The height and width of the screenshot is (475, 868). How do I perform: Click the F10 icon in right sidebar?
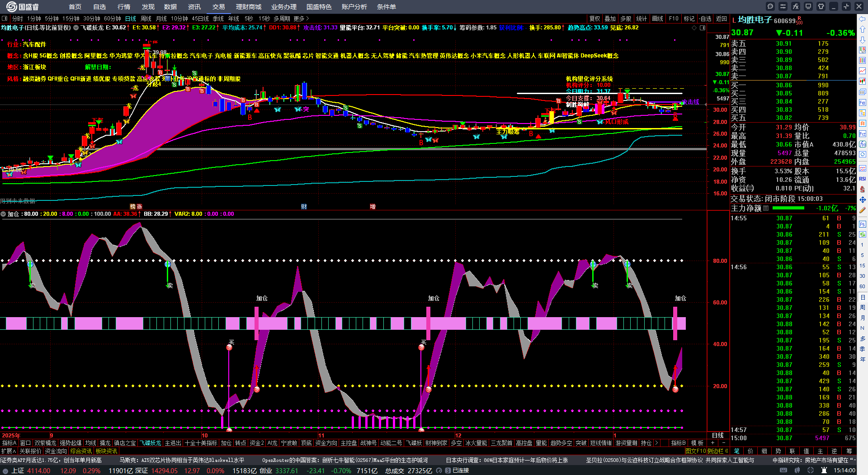[863, 103]
